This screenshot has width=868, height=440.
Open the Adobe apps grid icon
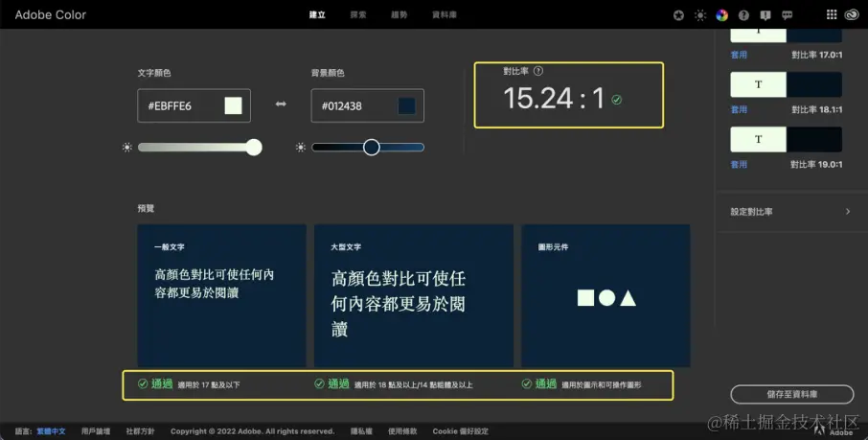[x=832, y=15]
